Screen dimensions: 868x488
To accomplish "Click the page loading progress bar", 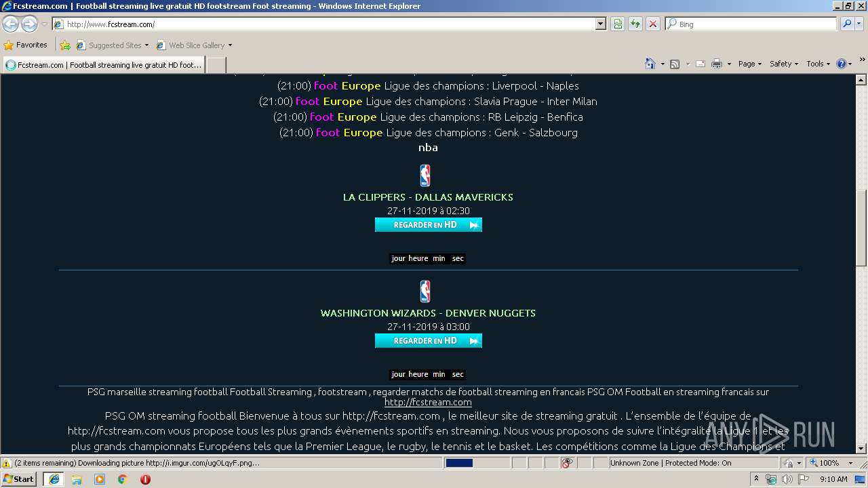I will click(477, 463).
